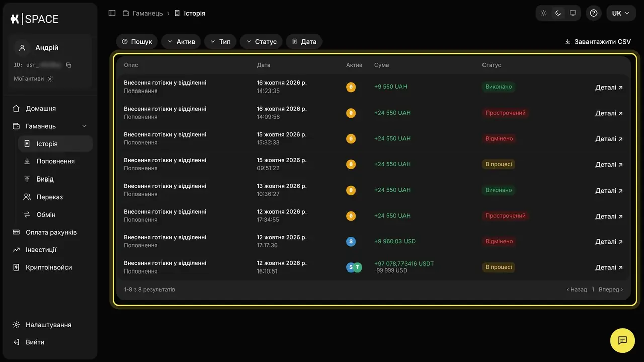
Task: Switch to dark theme with the moon icon
Action: pyautogui.click(x=558, y=13)
